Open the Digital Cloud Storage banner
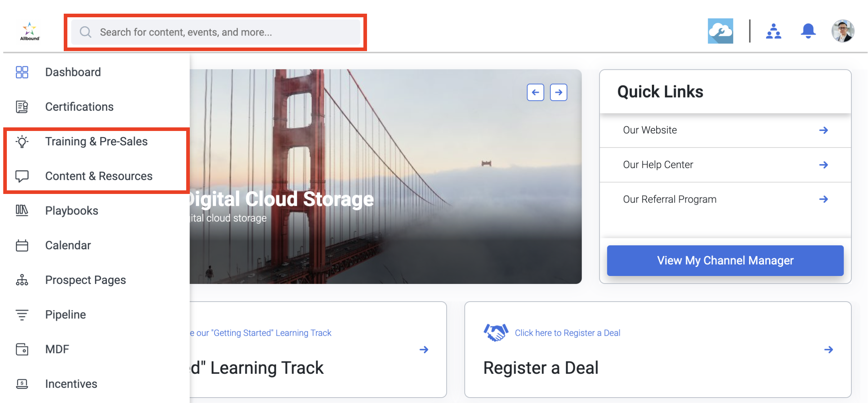868x403 pixels. [385, 176]
